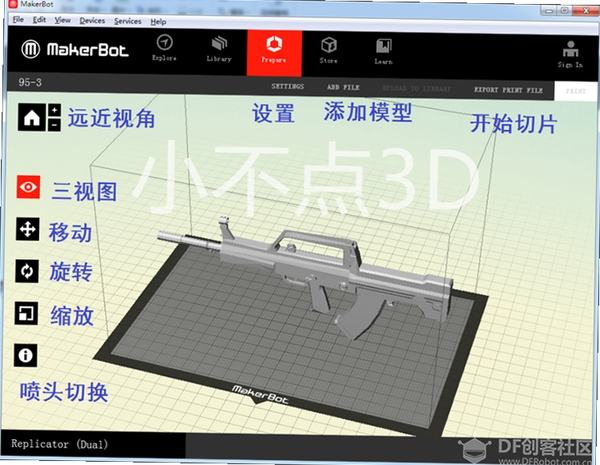Click the PRINT button

point(576,91)
